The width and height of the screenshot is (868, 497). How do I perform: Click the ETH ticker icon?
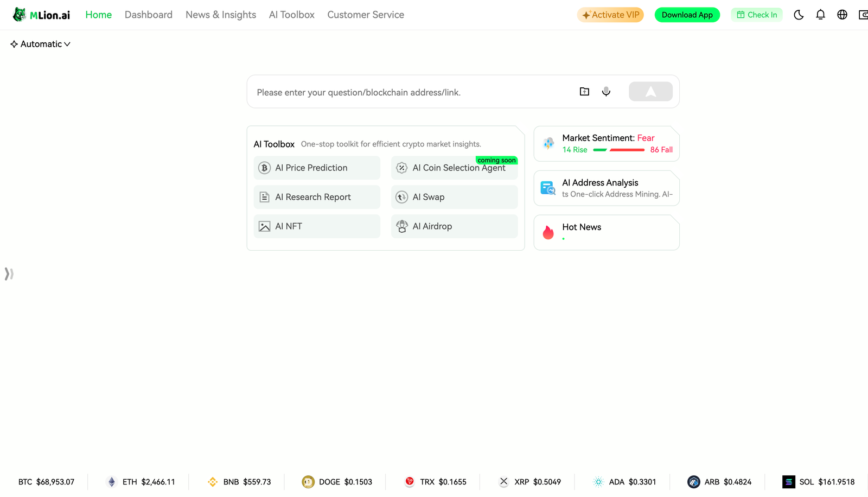click(x=112, y=482)
